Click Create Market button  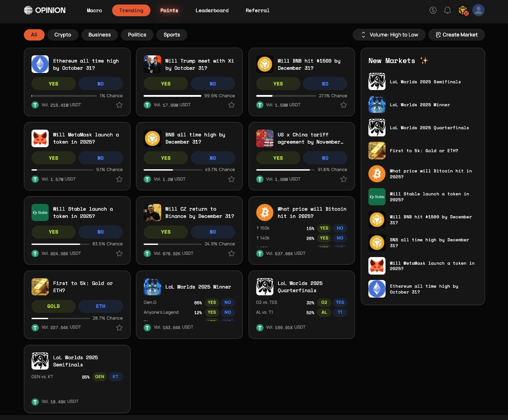coord(457,35)
